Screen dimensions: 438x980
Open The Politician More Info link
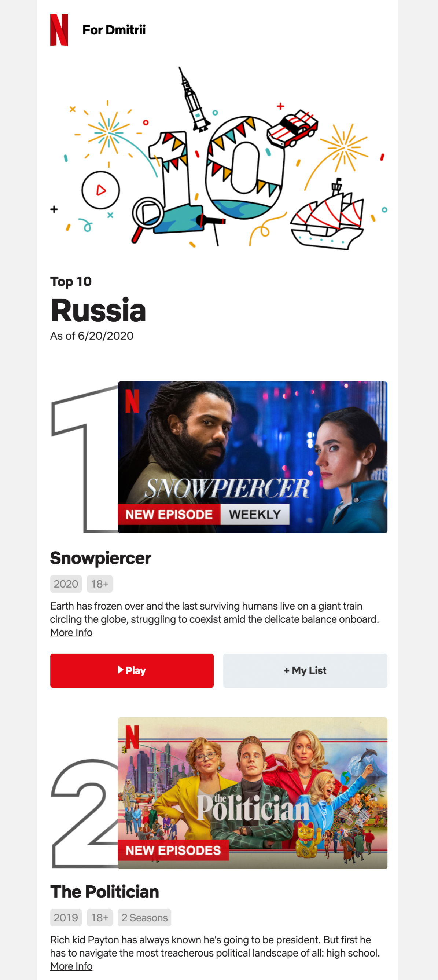71,966
